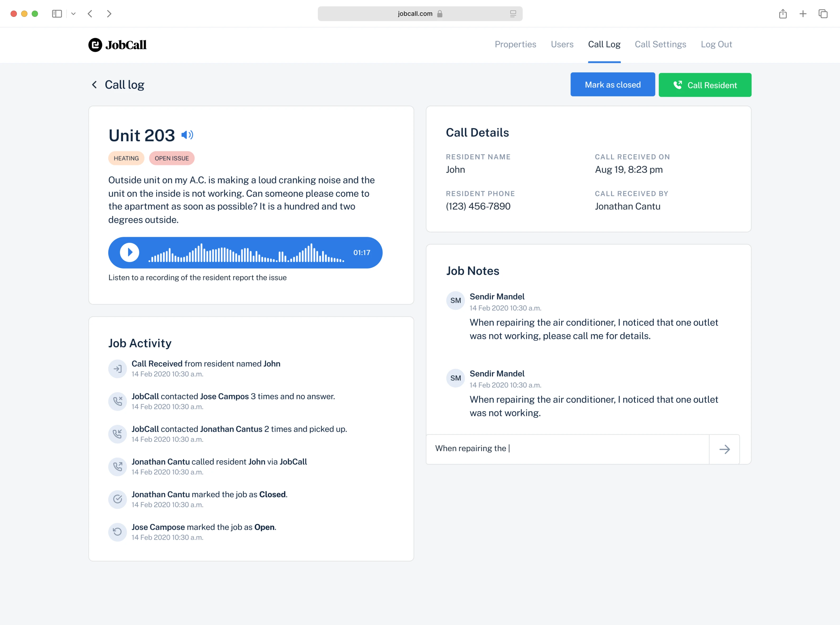Image resolution: width=840 pixels, height=625 pixels.
Task: Open the Reader view icon in address bar
Action: [513, 14]
